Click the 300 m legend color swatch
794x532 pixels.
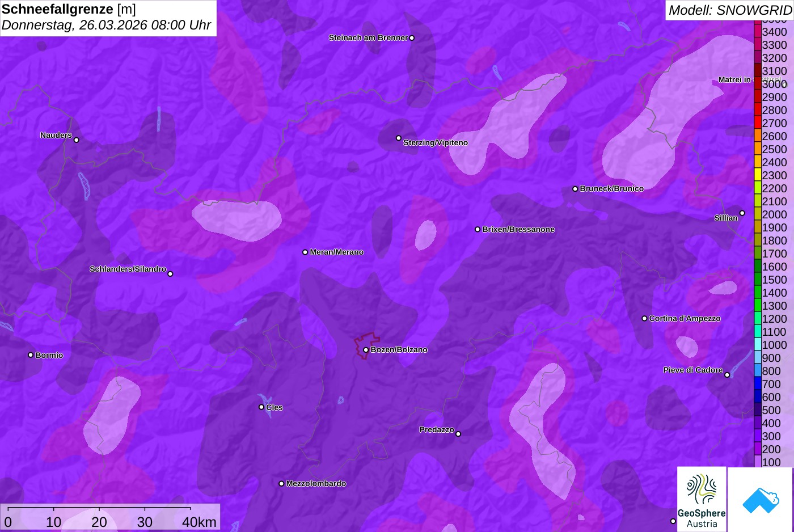(x=758, y=436)
